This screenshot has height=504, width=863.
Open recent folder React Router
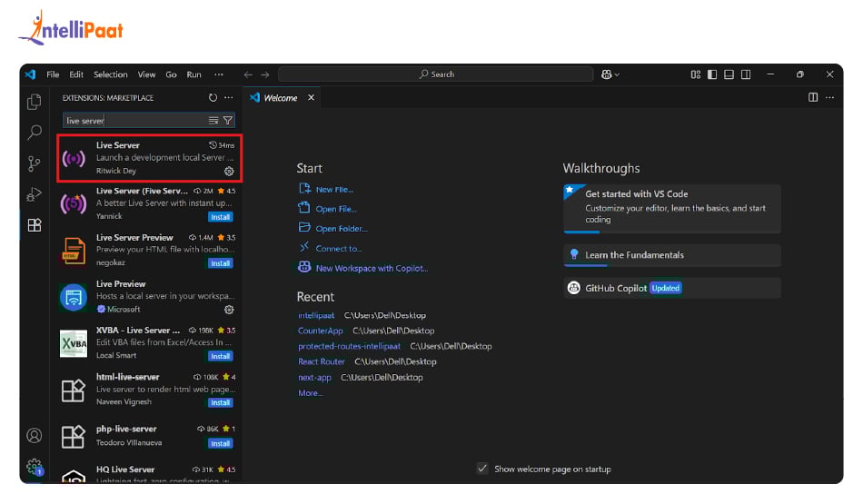[321, 361]
